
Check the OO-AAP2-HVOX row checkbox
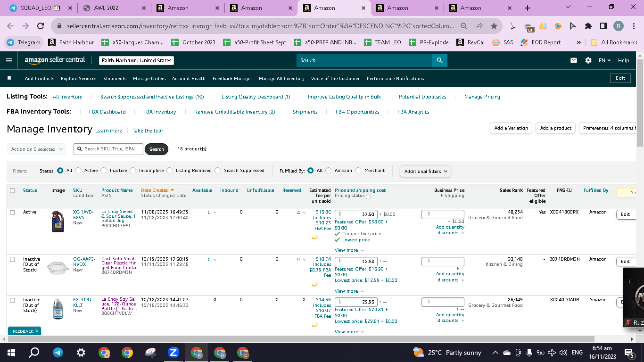tap(13, 259)
